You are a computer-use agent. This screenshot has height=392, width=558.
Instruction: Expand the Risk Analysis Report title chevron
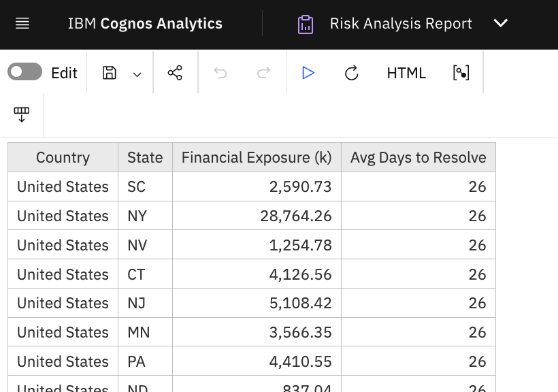pos(501,24)
